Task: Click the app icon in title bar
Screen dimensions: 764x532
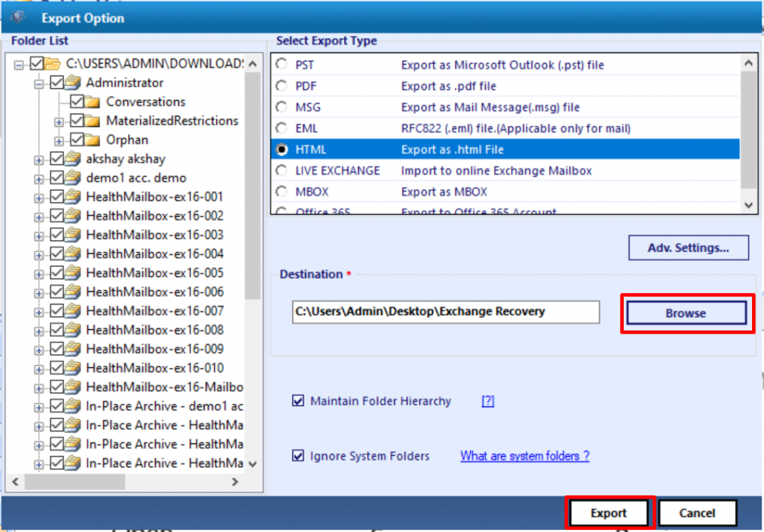Action: 18,17
